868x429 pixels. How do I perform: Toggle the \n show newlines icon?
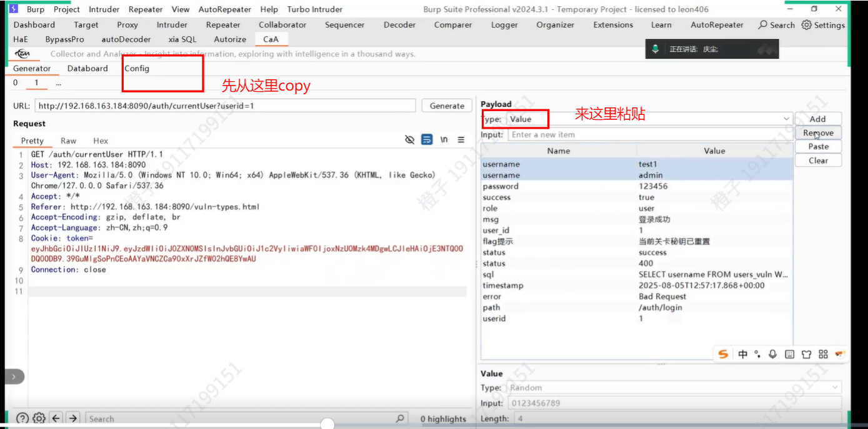click(444, 140)
